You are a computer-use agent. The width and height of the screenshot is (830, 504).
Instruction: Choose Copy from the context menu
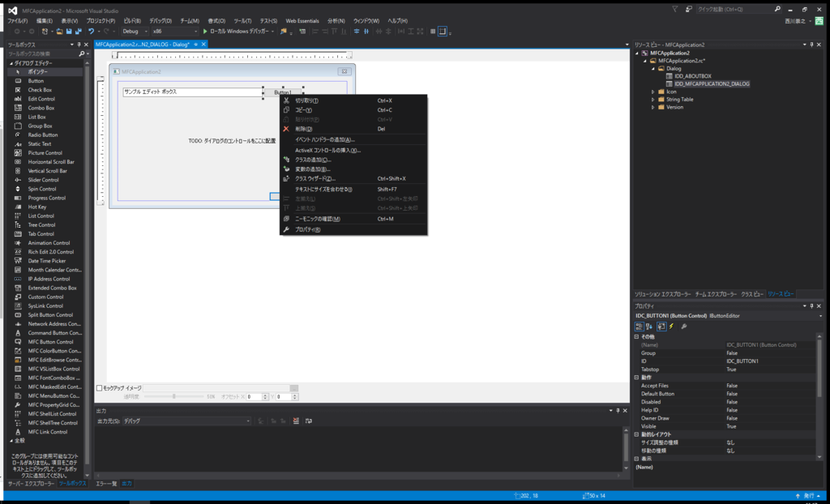[353, 110]
